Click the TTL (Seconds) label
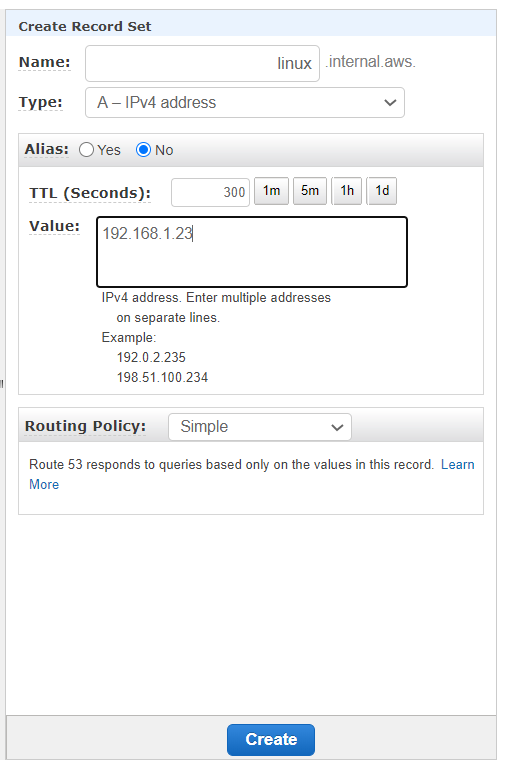512x760 pixels. [90, 193]
